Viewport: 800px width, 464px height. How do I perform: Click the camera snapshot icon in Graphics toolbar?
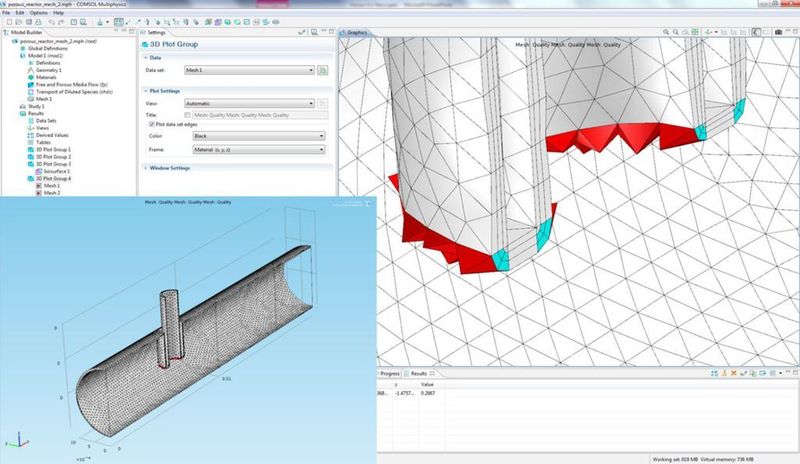tap(779, 32)
